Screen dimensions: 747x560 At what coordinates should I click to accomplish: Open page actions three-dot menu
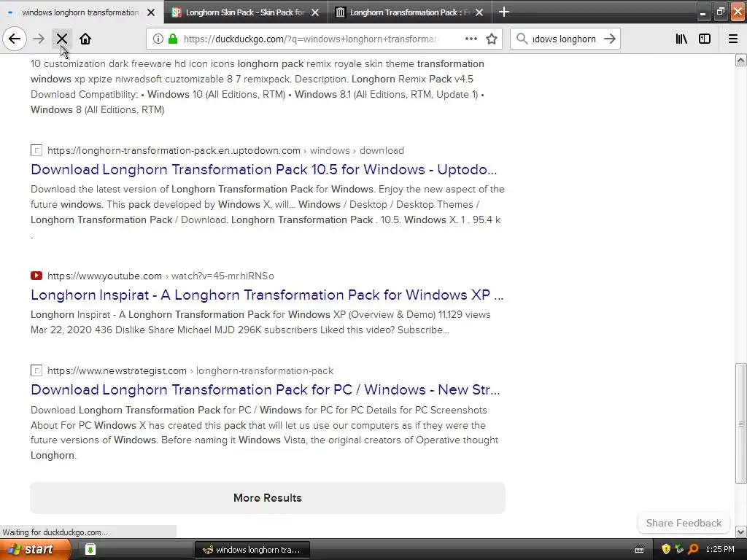pos(471,39)
